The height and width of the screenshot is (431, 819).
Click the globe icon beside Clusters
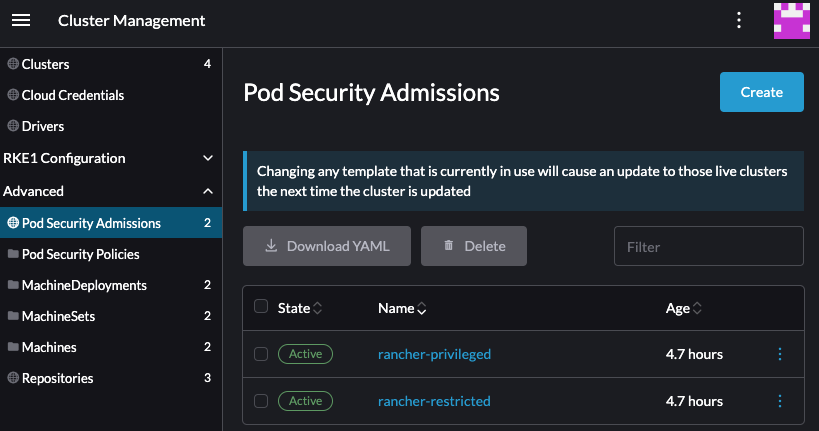coord(13,64)
